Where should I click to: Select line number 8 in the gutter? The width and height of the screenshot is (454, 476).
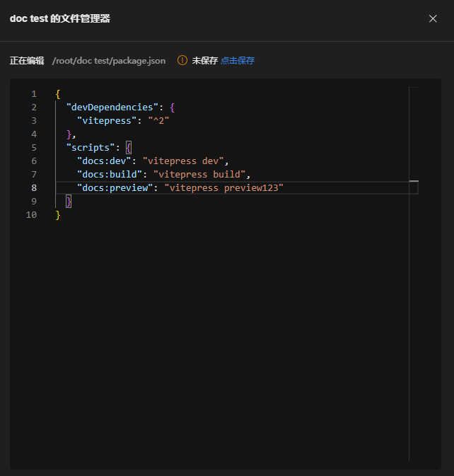pyautogui.click(x=33, y=188)
